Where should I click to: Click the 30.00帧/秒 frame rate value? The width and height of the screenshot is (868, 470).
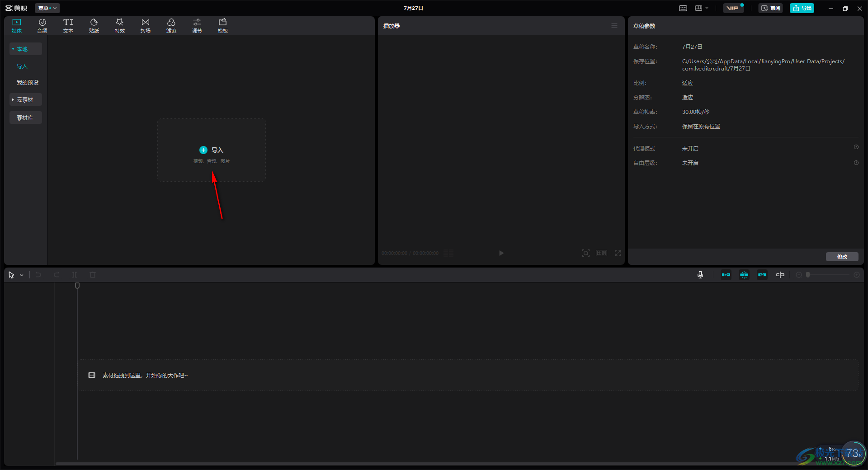[696, 112]
